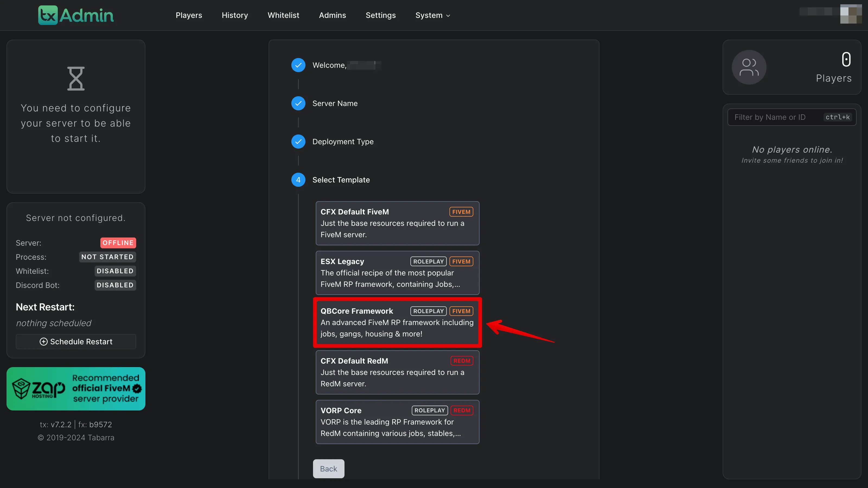Click the Filter by Name or ID field

pyautogui.click(x=792, y=117)
